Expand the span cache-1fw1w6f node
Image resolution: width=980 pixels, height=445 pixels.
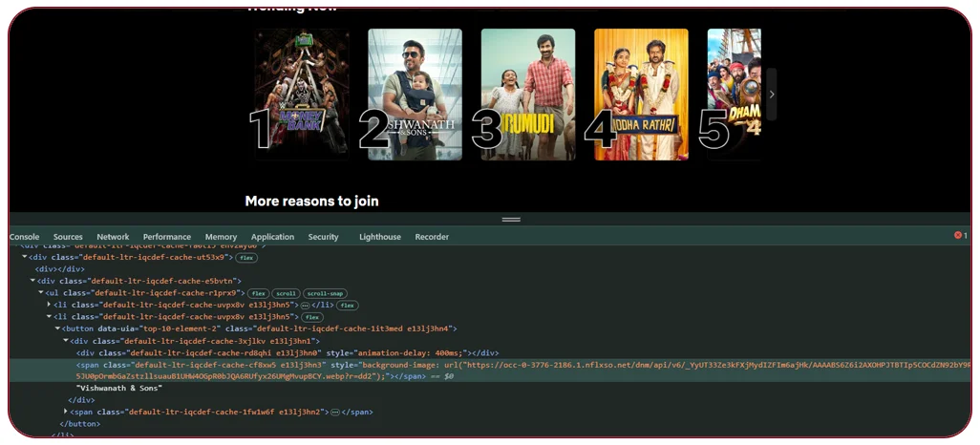point(65,412)
